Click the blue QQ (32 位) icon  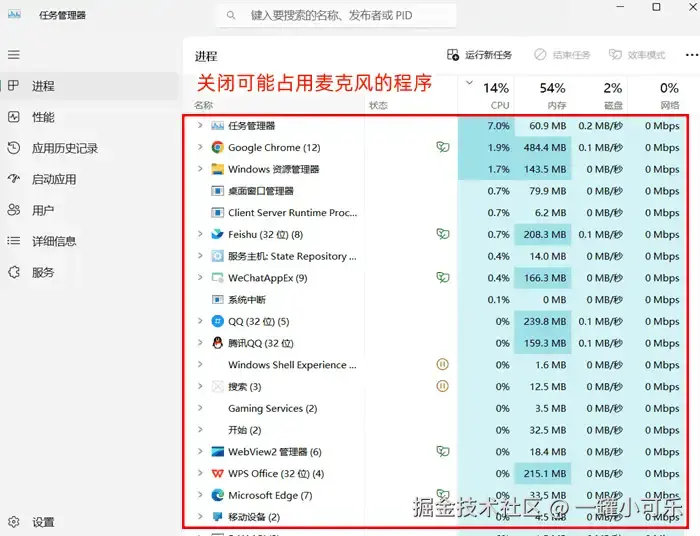click(217, 321)
